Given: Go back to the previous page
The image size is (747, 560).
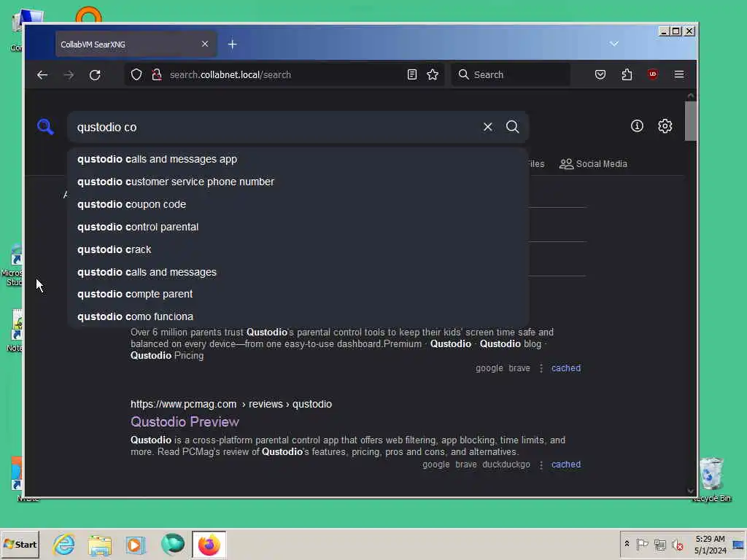Looking at the screenshot, I should pos(42,75).
